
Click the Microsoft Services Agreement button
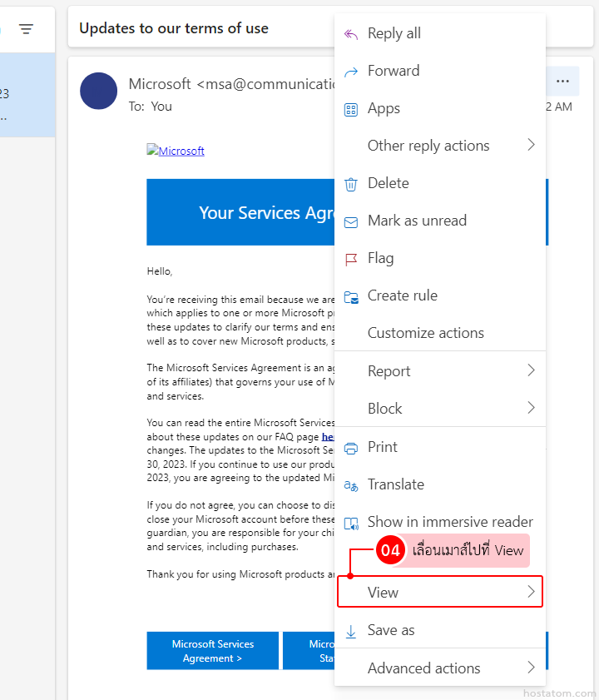coord(213,651)
